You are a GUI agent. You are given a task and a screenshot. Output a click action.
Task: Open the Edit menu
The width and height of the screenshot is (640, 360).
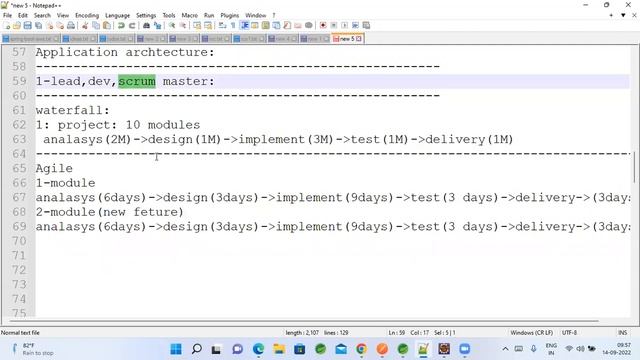point(23,16)
